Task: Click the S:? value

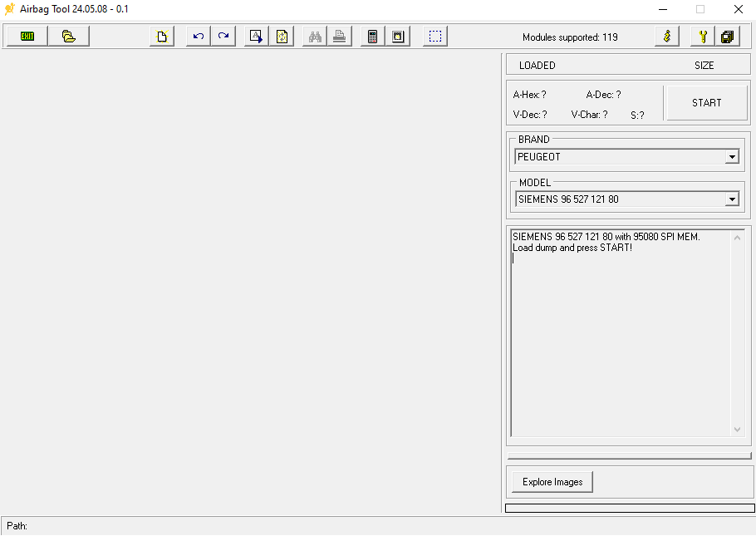Action: 637,116
